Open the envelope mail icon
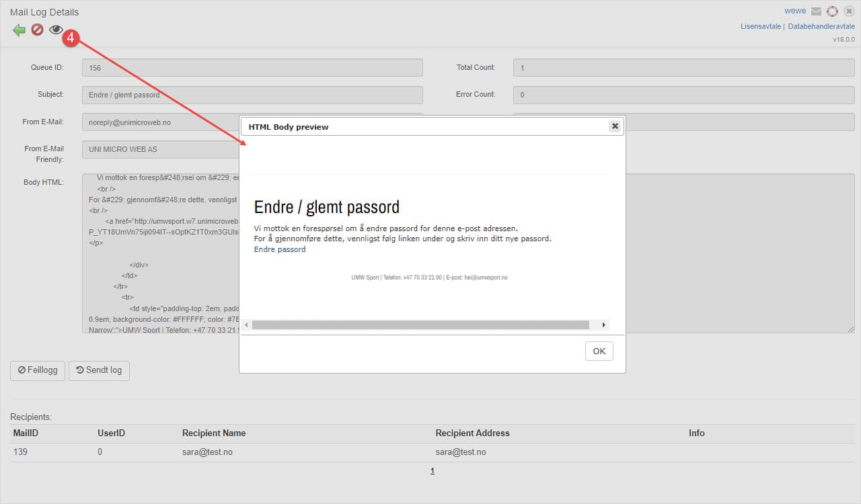 coord(816,11)
